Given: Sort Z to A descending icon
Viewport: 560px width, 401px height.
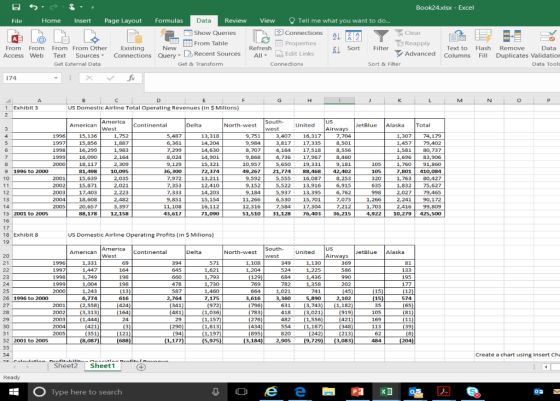Looking at the screenshot, I should click(336, 50).
